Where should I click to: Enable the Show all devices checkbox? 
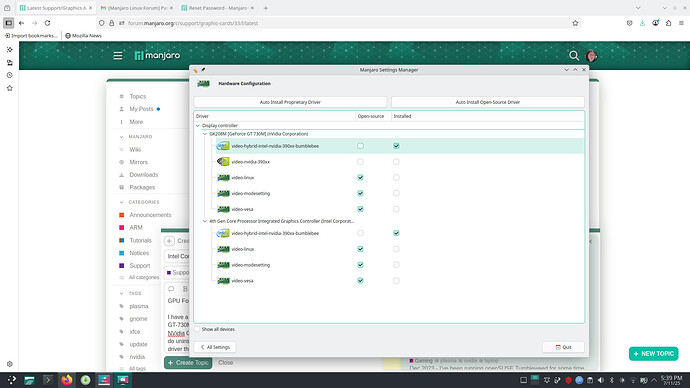[197, 329]
